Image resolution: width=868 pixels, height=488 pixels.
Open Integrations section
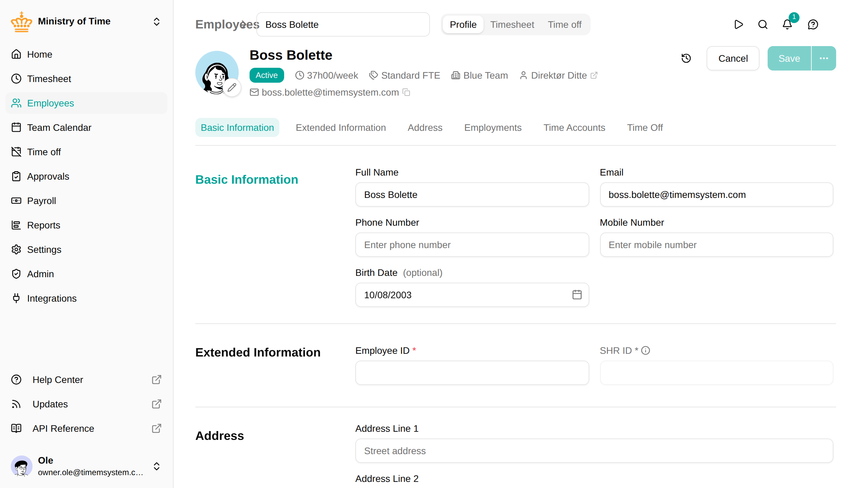(x=86, y=298)
